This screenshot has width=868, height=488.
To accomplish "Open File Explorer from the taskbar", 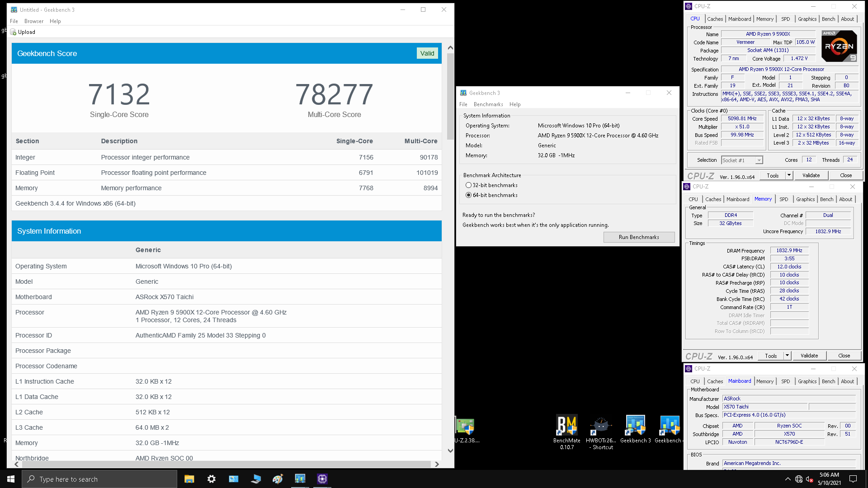I will click(189, 479).
